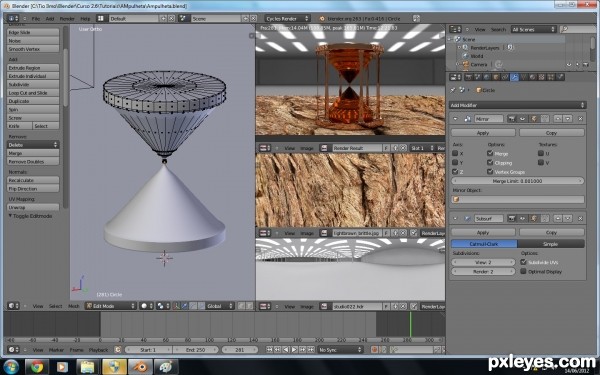The width and height of the screenshot is (600, 375).
Task: Toggle Mirror modifier edit mode icon
Action: pos(534,119)
